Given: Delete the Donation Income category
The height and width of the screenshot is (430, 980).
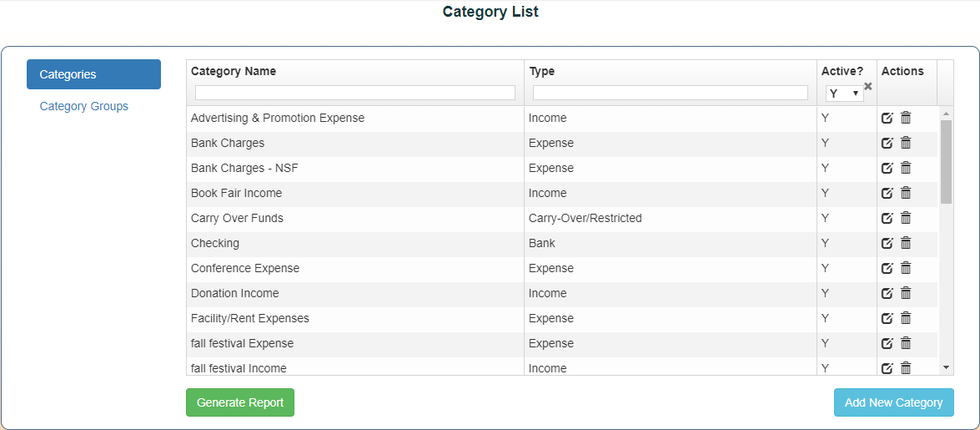Looking at the screenshot, I should pos(906,293).
